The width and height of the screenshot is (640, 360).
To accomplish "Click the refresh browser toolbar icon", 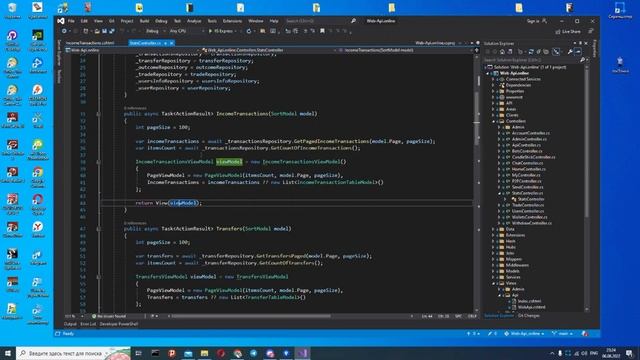I will click(249, 31).
